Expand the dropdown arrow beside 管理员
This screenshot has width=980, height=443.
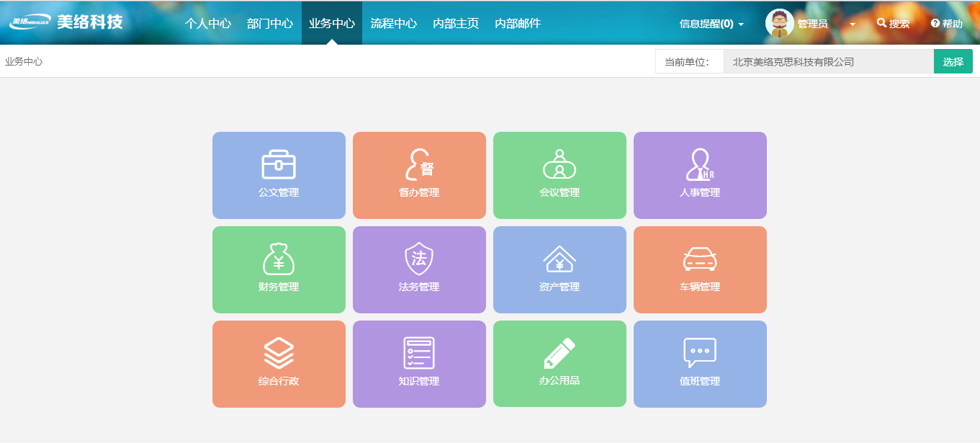(x=853, y=24)
